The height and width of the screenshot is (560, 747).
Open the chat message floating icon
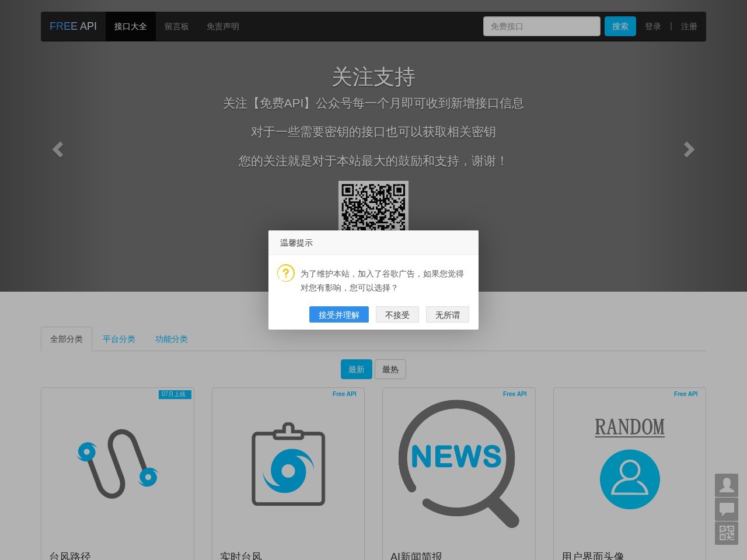[727, 509]
